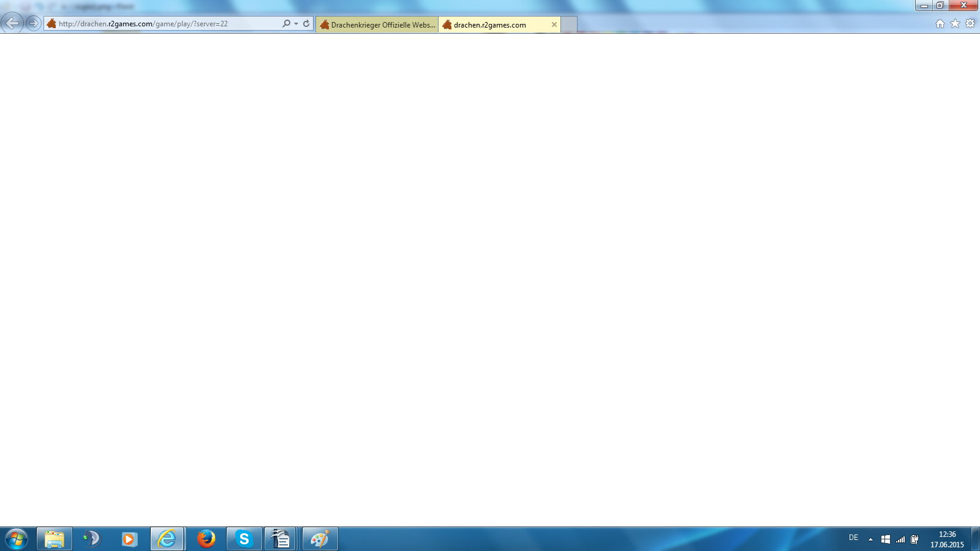Show hidden system tray icons
The image size is (980, 551).
pos(870,539)
